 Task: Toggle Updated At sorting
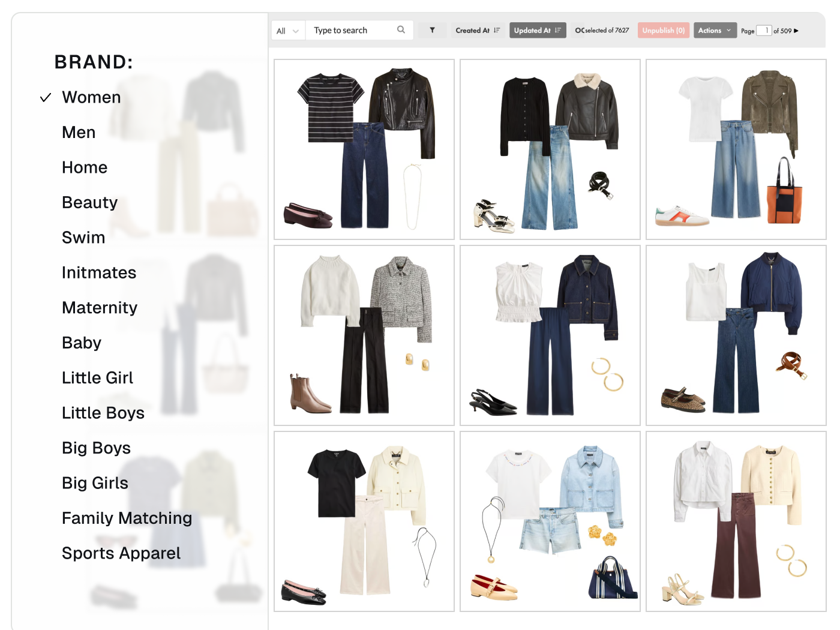(537, 31)
